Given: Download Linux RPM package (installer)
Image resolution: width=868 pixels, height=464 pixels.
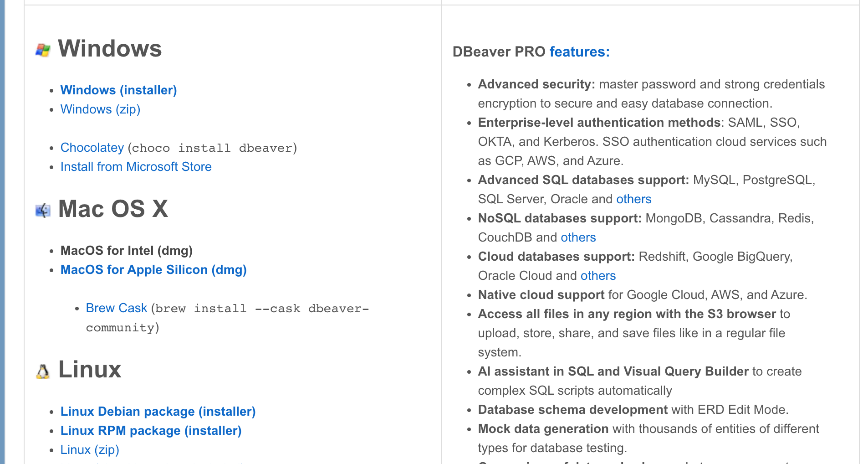Looking at the screenshot, I should (151, 431).
